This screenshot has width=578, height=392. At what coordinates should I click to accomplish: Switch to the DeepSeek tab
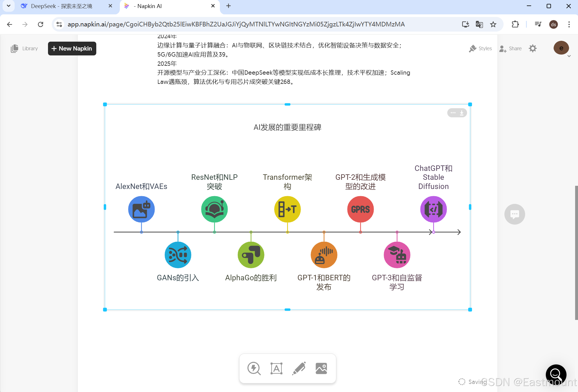pyautogui.click(x=61, y=6)
